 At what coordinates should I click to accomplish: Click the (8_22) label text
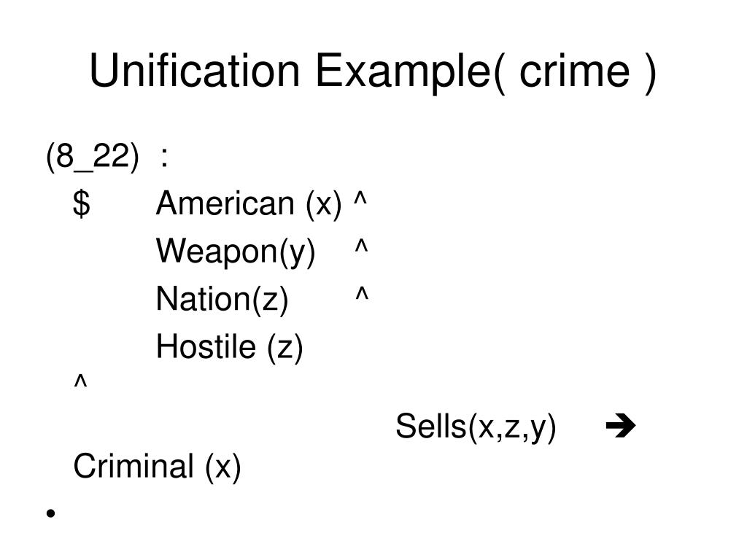tap(93, 157)
